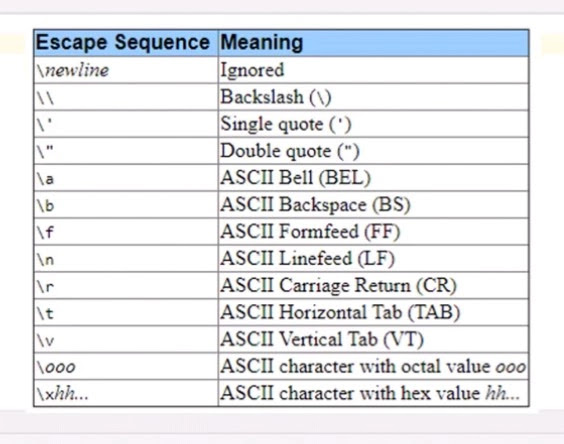Click the ASCII Backspace (BS) cell
This screenshot has width=564, height=444.
[x=373, y=205]
